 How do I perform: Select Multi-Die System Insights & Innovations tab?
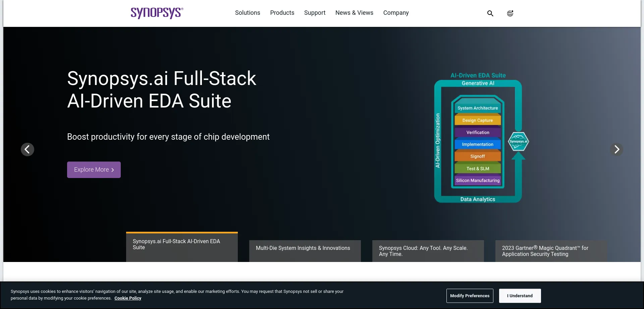[x=305, y=251]
